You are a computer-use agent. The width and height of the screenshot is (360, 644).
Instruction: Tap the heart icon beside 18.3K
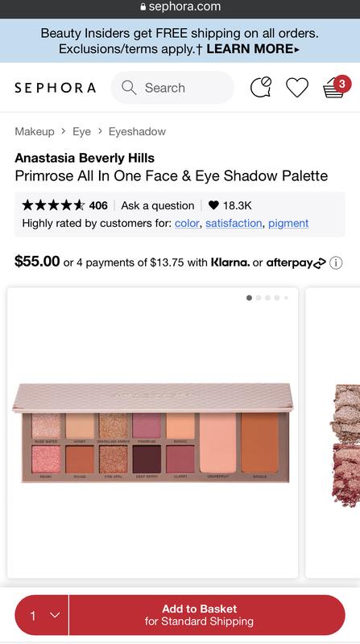point(213,205)
